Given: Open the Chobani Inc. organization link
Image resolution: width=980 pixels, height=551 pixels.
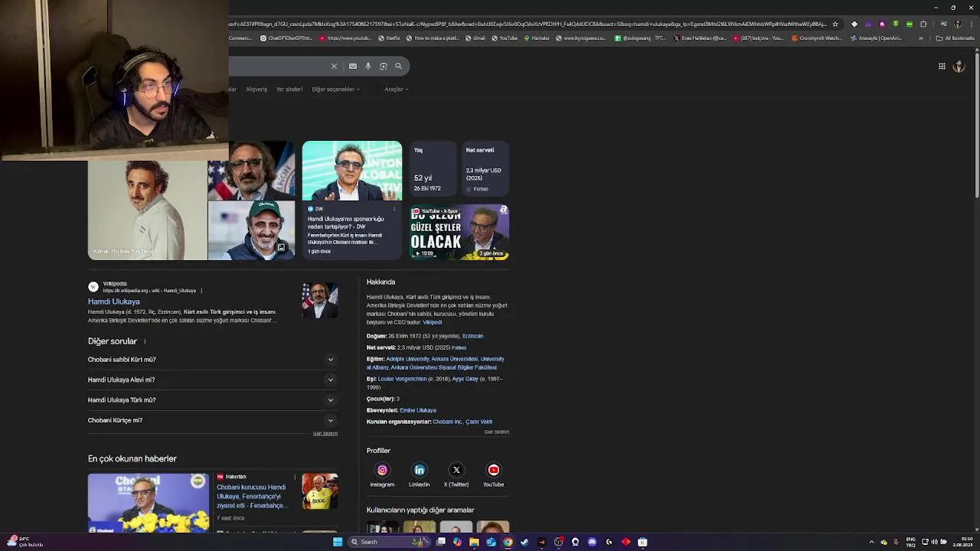Looking at the screenshot, I should 448,422.
